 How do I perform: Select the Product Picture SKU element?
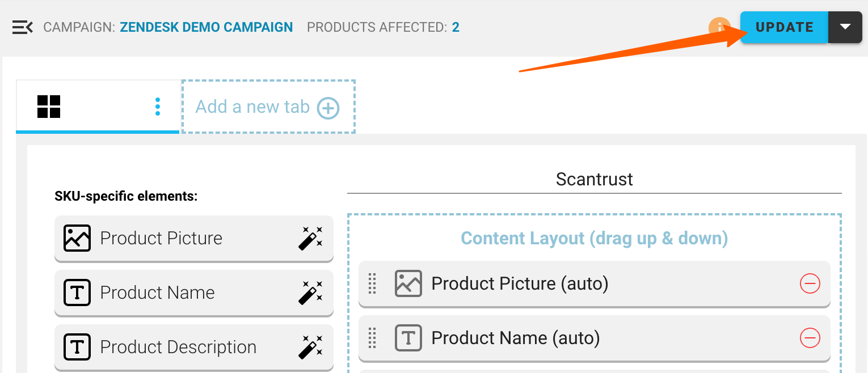pyautogui.click(x=194, y=238)
